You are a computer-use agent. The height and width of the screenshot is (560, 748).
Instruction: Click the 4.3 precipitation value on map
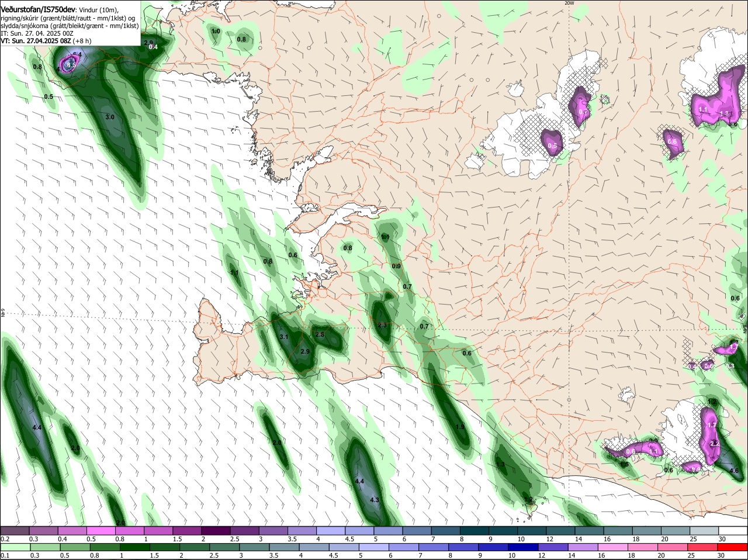(375, 500)
